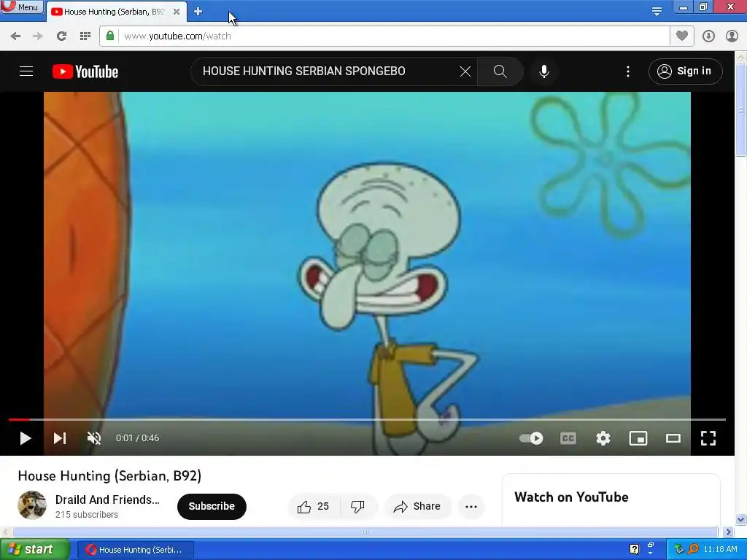Open the Opera Menu button
The image size is (747, 560).
(x=21, y=7)
